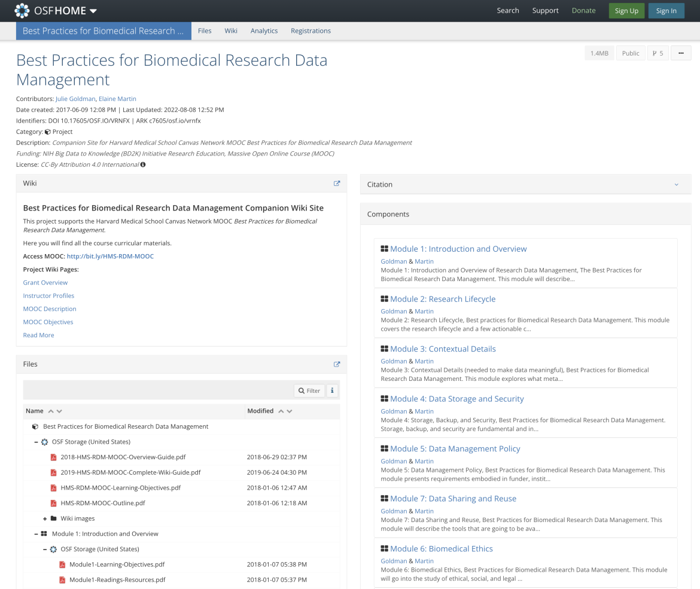Open the Wiki panel's pop-out link icon

coord(336,183)
